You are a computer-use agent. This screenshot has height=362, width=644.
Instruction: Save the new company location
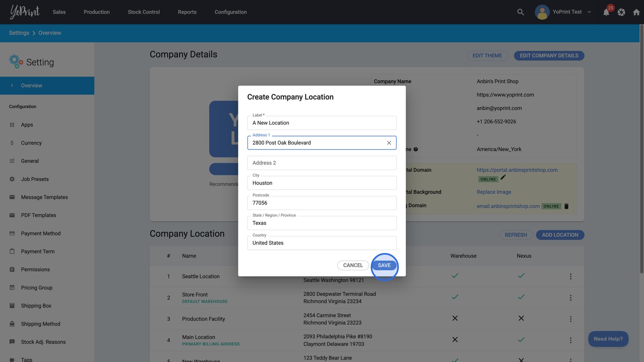pos(384,265)
